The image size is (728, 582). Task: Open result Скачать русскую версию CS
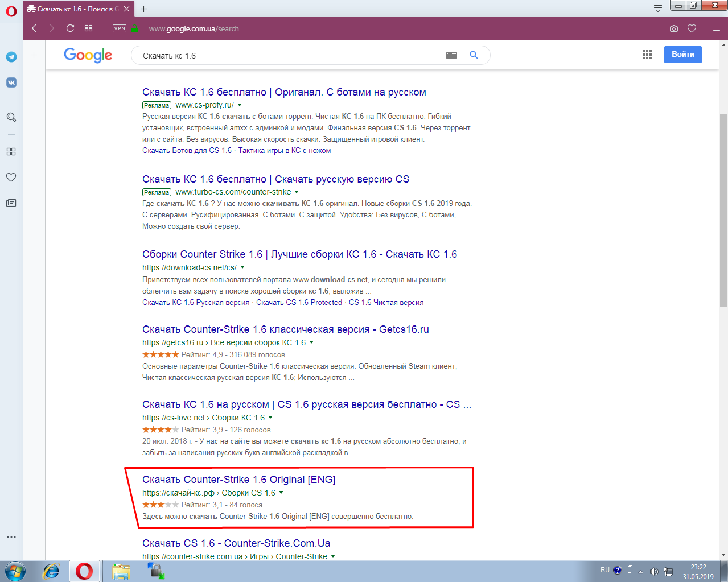[x=275, y=179]
